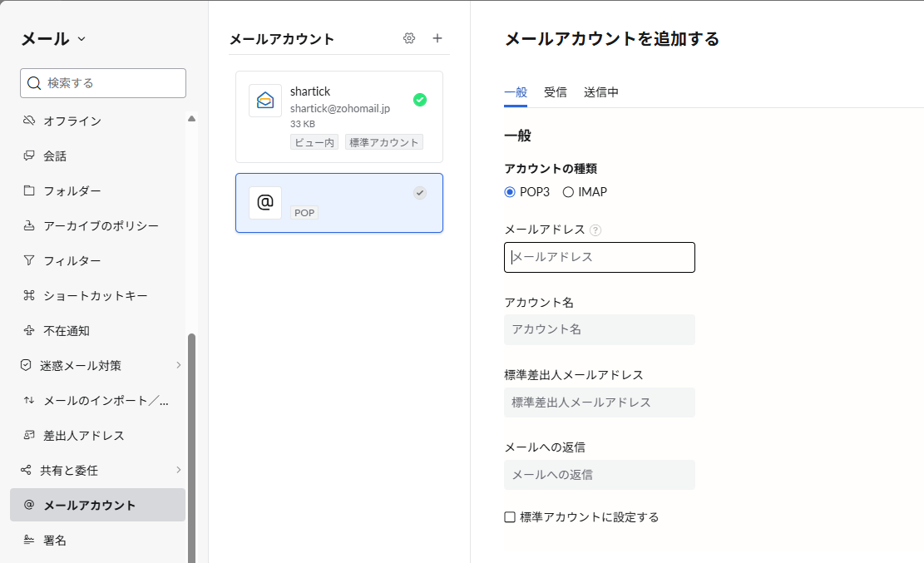Click the green checkmark on shartick account
Image resolution: width=924 pixels, height=563 pixels.
click(420, 100)
